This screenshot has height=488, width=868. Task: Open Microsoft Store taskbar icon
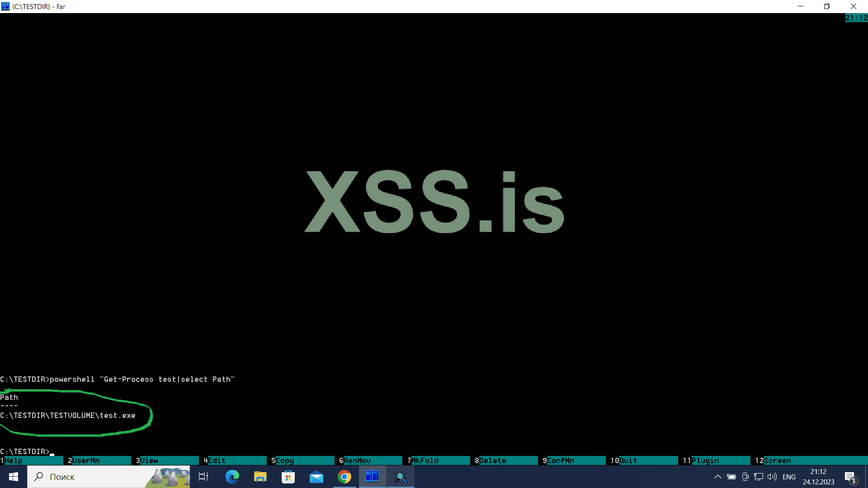pyautogui.click(x=288, y=477)
